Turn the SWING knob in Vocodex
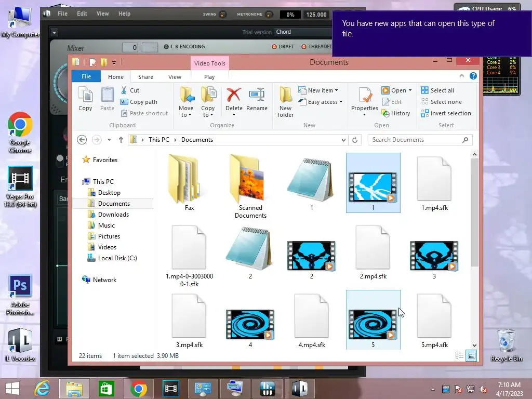The image size is (532, 399). 223,14
